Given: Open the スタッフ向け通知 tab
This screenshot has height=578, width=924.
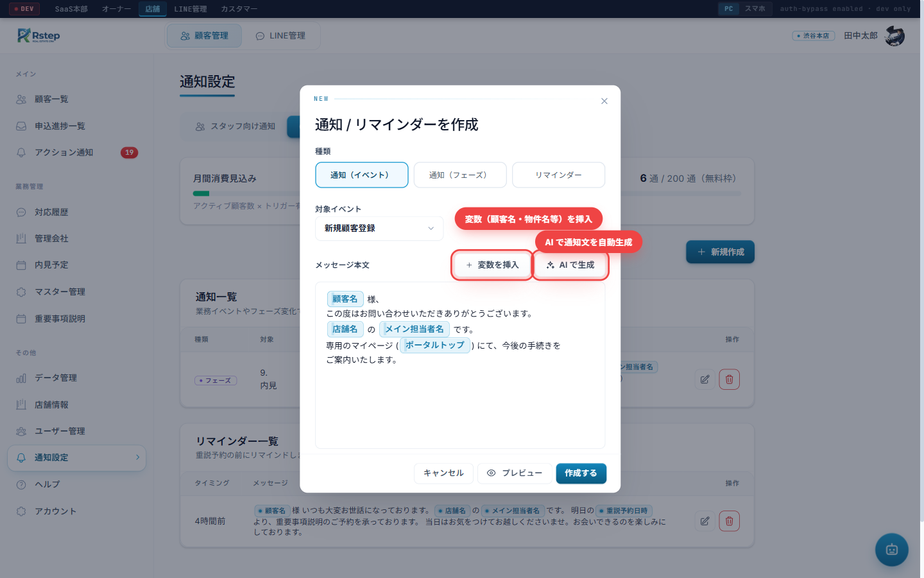Looking at the screenshot, I should [x=235, y=127].
